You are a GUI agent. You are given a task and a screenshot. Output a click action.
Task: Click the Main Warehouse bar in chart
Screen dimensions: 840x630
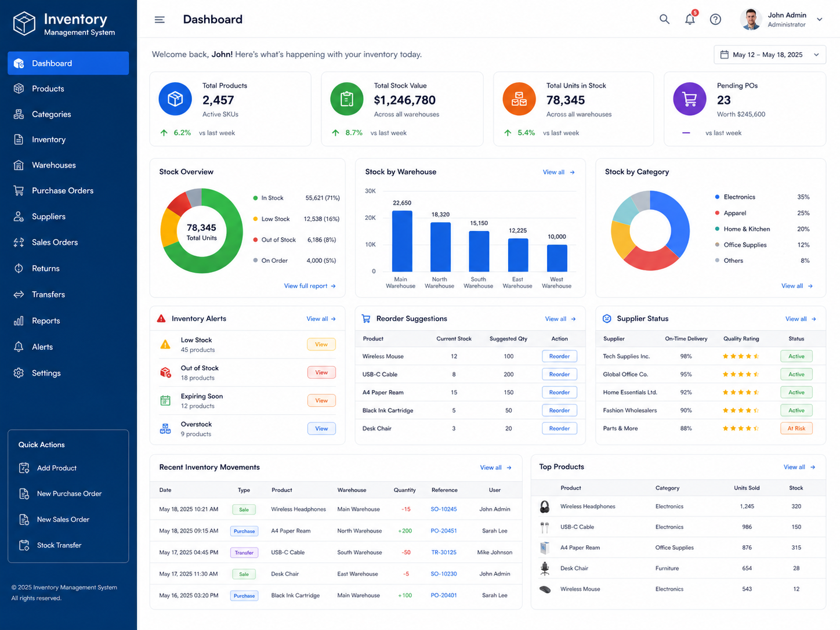point(402,241)
